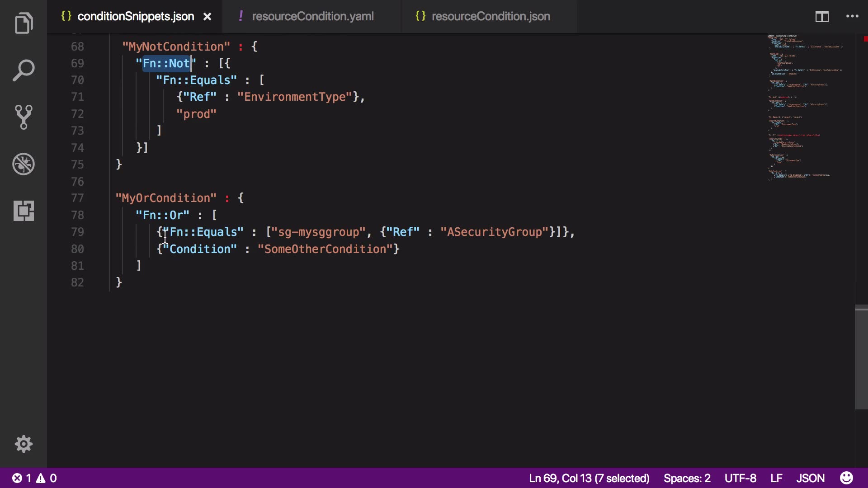868x488 pixels.
Task: Select encoding via UTF-8 indicator
Action: 740,478
